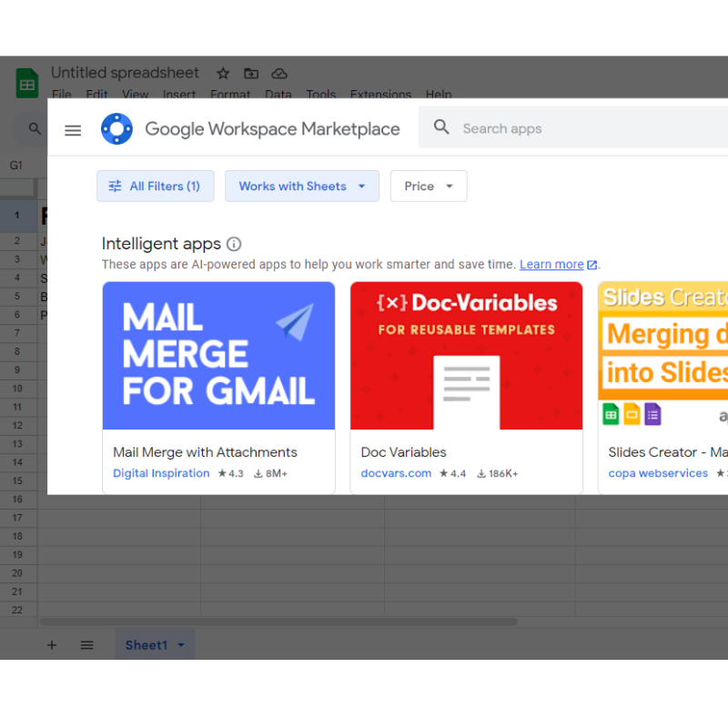Click the Google Workspace Marketplace logo
Image resolution: width=728 pixels, height=728 pixels.
point(116,128)
